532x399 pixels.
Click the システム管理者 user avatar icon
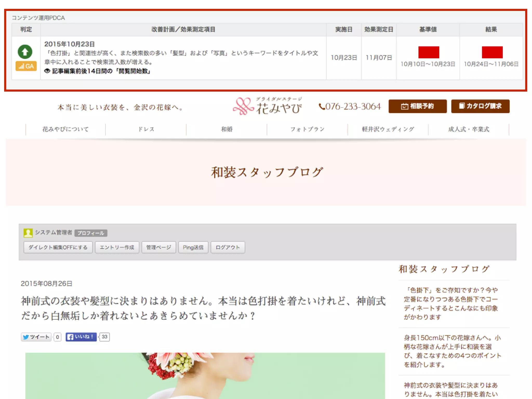(28, 233)
